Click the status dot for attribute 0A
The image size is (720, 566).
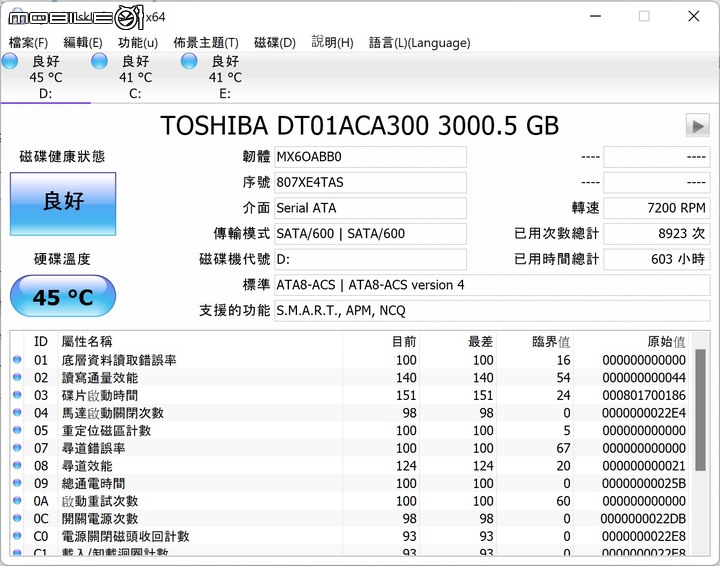17,500
